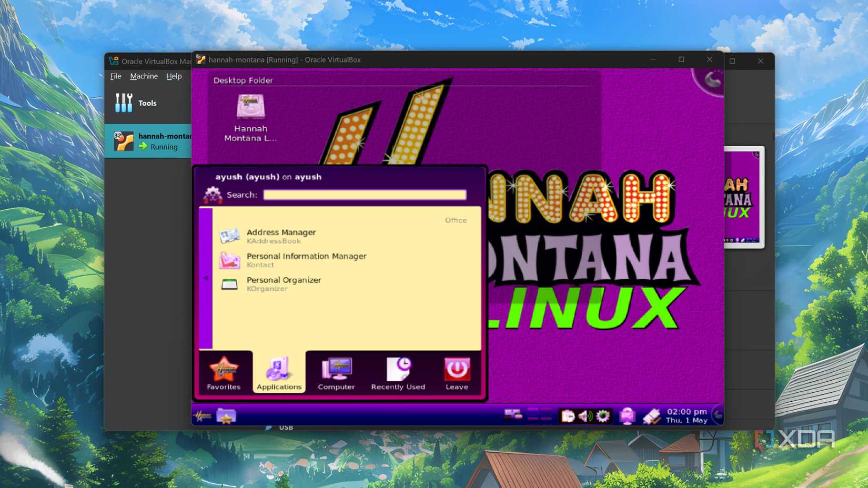
Task: Open the Klipper clipboard icon in system tray
Action: pos(568,415)
